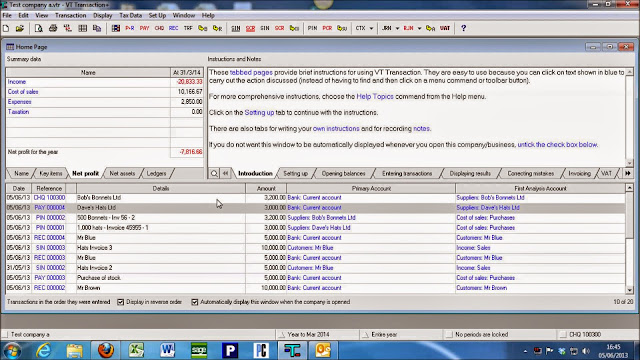Screen dimensions: 640x360
Task: Click the plain SIN toolbar button
Action: tap(265, 28)
